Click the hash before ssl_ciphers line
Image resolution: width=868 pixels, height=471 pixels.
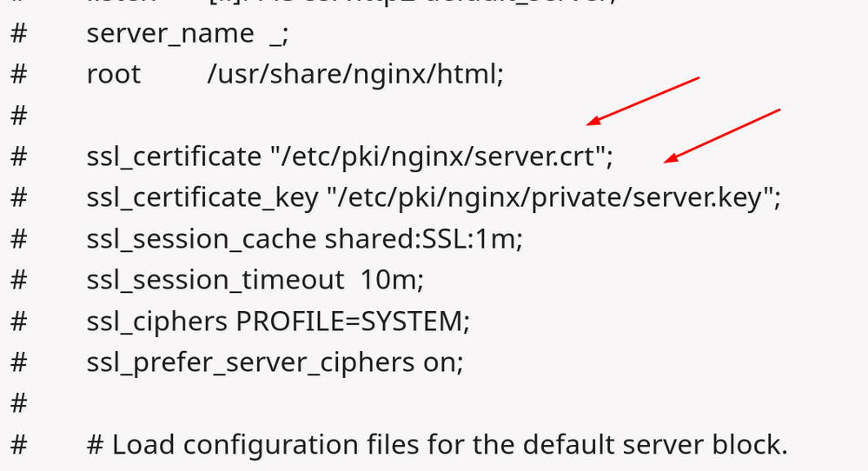(x=18, y=322)
